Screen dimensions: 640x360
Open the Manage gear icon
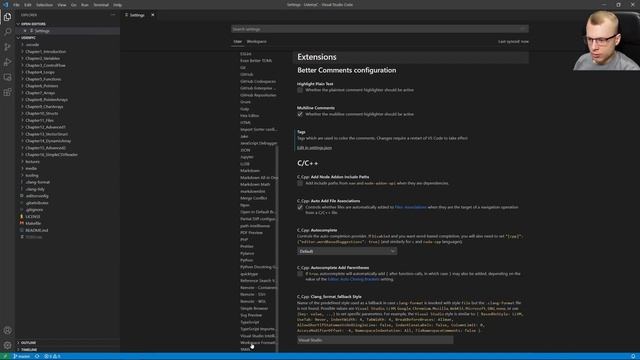tap(7, 345)
